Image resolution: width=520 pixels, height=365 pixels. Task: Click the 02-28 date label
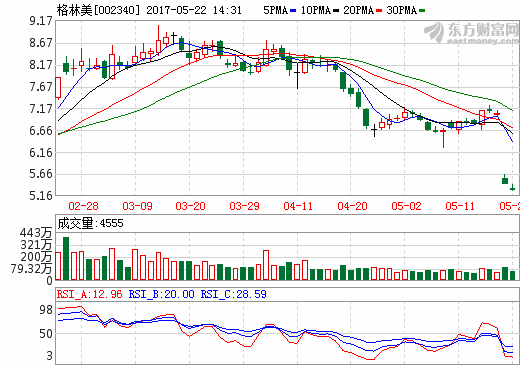(83, 206)
